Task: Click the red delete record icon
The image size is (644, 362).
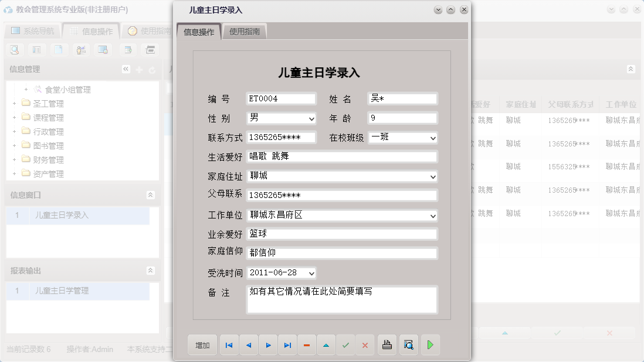Action: [307, 345]
